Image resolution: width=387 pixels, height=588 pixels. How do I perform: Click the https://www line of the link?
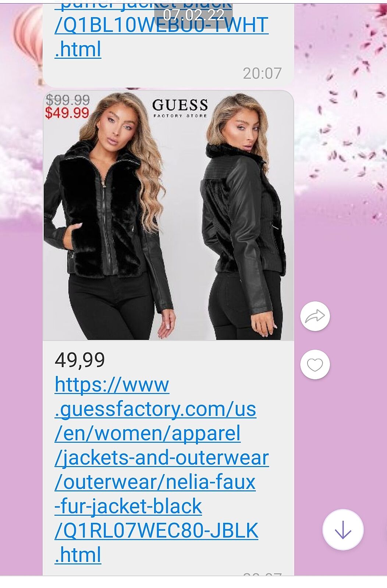112,384
